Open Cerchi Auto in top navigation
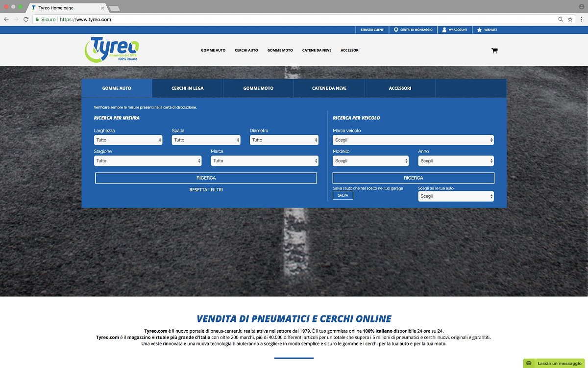Viewport: 588px width, 368px height. 246,50
